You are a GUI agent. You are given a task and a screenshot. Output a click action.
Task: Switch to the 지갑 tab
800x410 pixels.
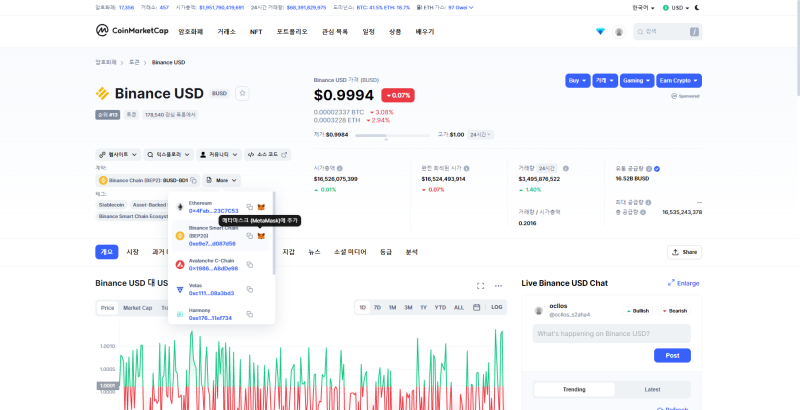(288, 252)
